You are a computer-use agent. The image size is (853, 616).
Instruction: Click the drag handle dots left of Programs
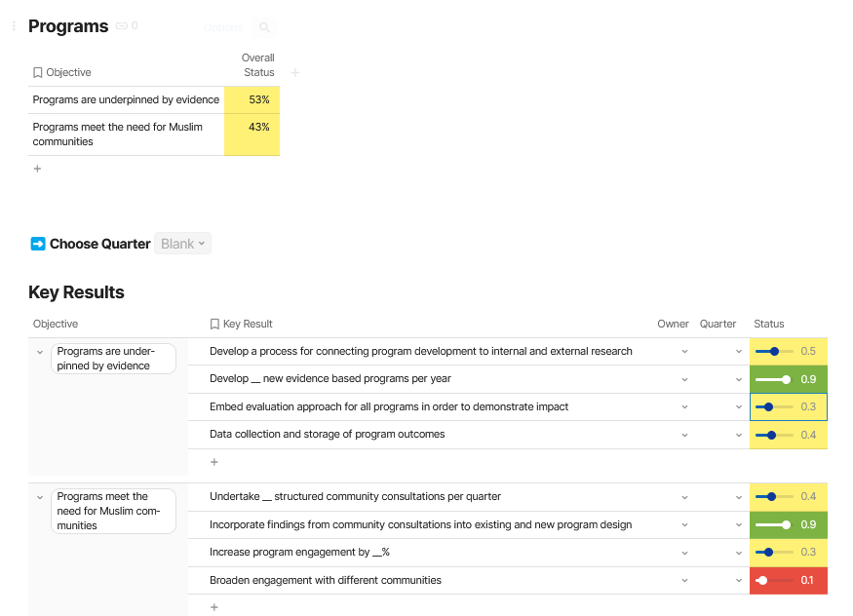coord(14,26)
